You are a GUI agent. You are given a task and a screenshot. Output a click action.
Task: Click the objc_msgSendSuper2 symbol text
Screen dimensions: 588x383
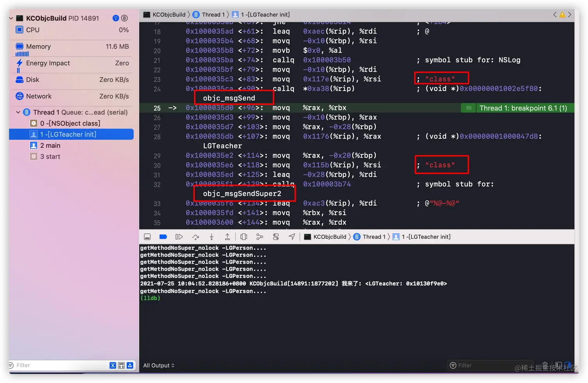coord(242,194)
